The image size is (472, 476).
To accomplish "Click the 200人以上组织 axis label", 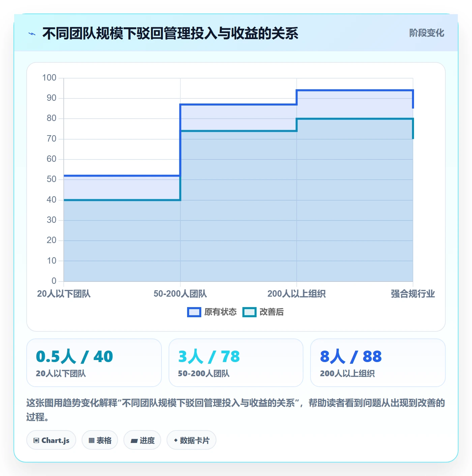I will pos(297,294).
